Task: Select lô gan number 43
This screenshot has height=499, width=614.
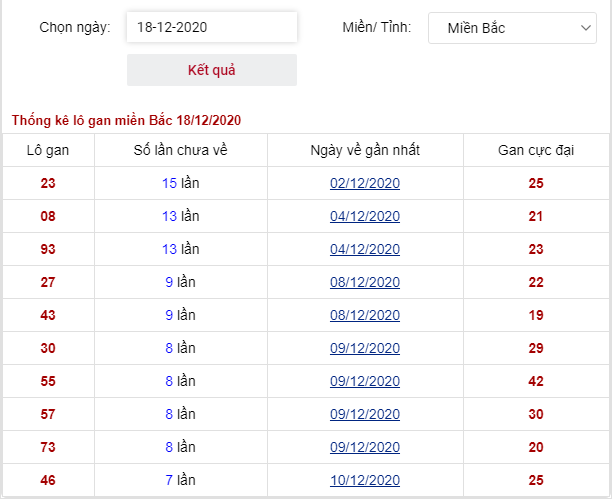Action: [48, 315]
